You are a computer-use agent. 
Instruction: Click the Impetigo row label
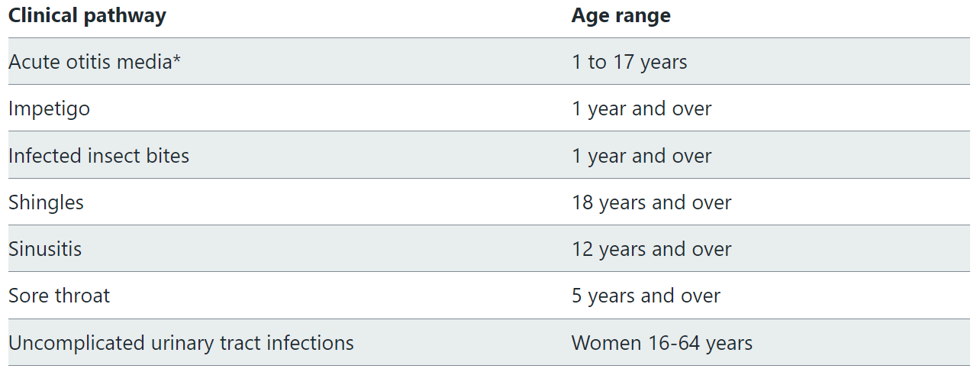coord(49,108)
